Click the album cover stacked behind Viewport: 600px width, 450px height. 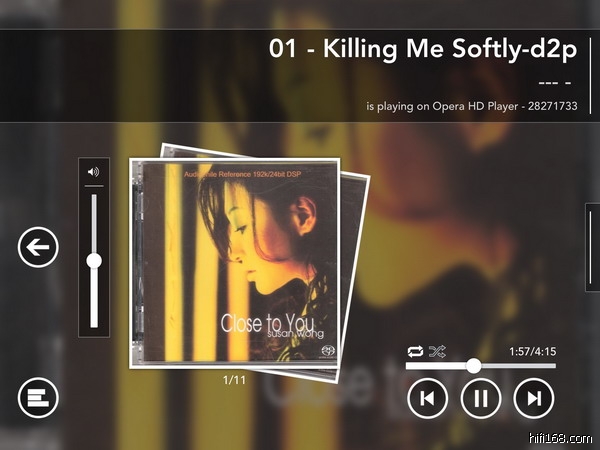click(x=354, y=276)
